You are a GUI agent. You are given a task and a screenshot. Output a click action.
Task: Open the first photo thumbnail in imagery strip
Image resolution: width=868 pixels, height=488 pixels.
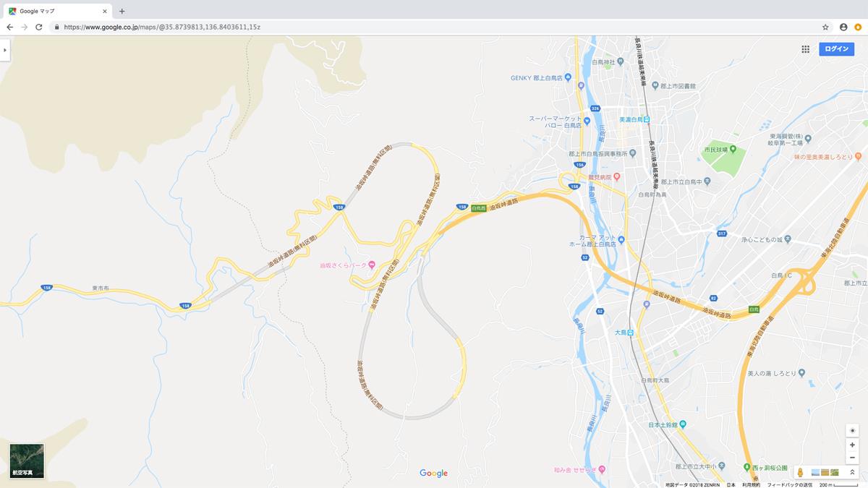[x=815, y=472]
